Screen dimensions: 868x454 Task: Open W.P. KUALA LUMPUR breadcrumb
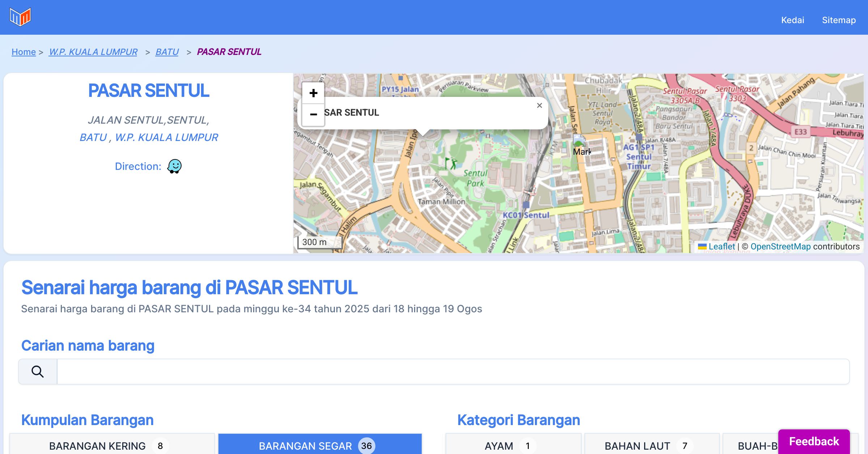click(x=93, y=52)
